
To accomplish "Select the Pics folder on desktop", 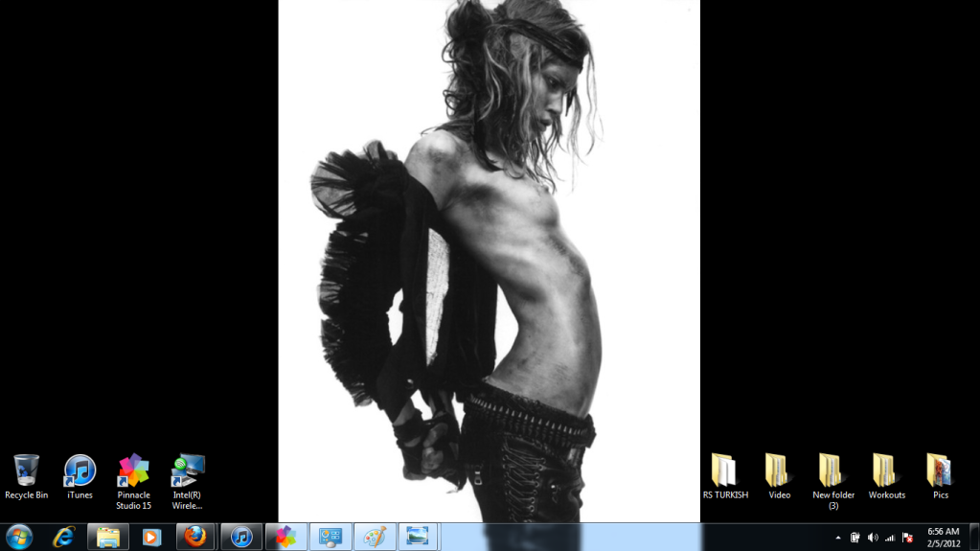I will [x=940, y=471].
